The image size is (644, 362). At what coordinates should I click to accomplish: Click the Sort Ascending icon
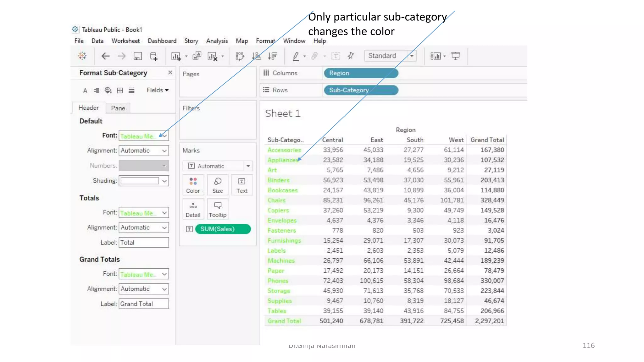pyautogui.click(x=257, y=56)
